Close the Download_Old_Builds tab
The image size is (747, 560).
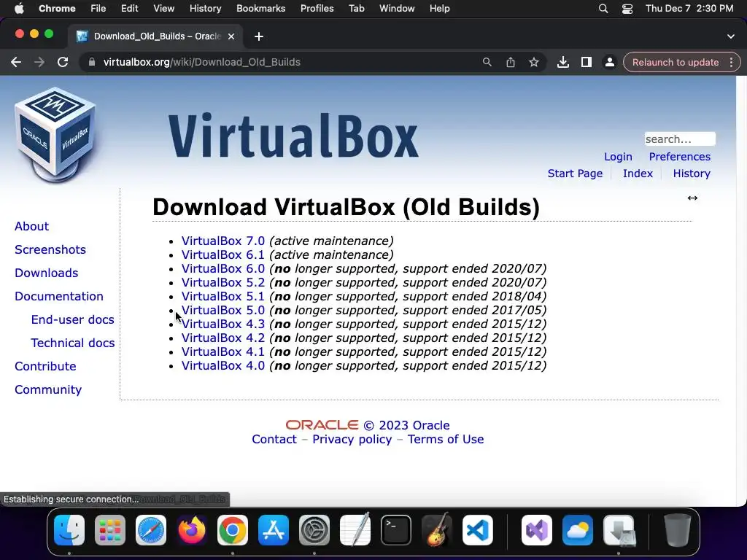click(231, 36)
